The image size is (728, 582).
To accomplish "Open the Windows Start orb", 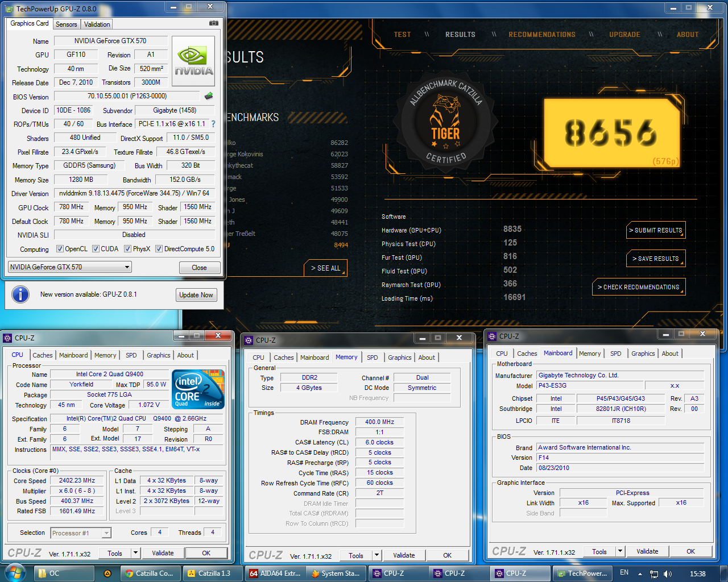I will pyautogui.click(x=15, y=573).
